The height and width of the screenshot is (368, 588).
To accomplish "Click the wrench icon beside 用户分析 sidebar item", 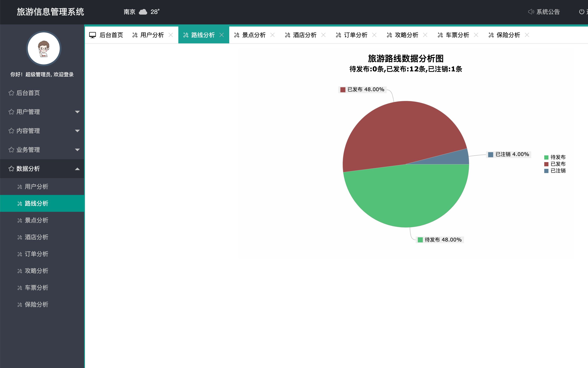I will point(20,187).
